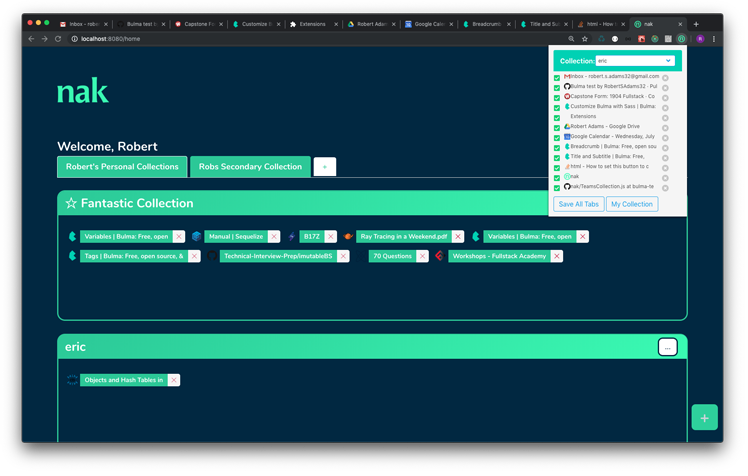Screen dimensions: 748x476
Task: Click the Fullstack Academy red favicon
Action: pos(439,256)
